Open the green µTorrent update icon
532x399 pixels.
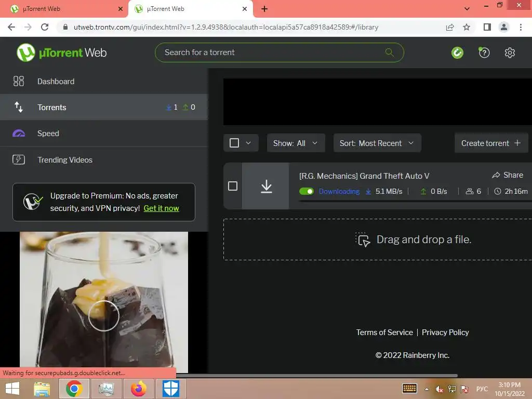pos(457,52)
